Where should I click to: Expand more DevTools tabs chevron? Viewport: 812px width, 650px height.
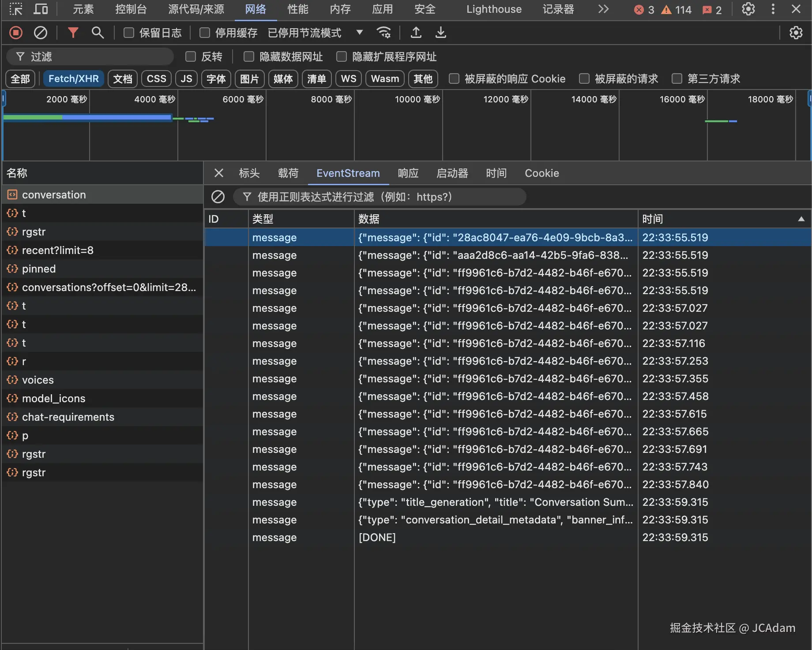[603, 9]
